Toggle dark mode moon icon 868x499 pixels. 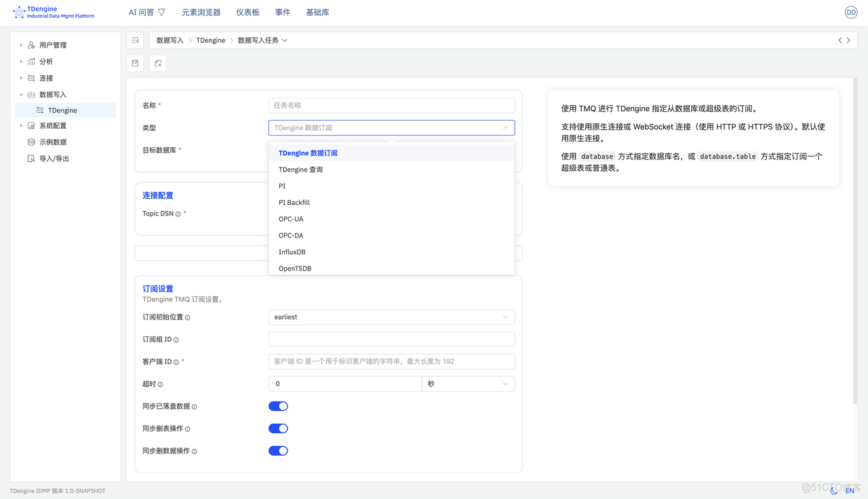tap(834, 490)
